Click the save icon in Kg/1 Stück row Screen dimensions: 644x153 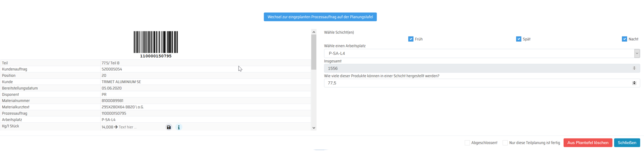tap(169, 127)
